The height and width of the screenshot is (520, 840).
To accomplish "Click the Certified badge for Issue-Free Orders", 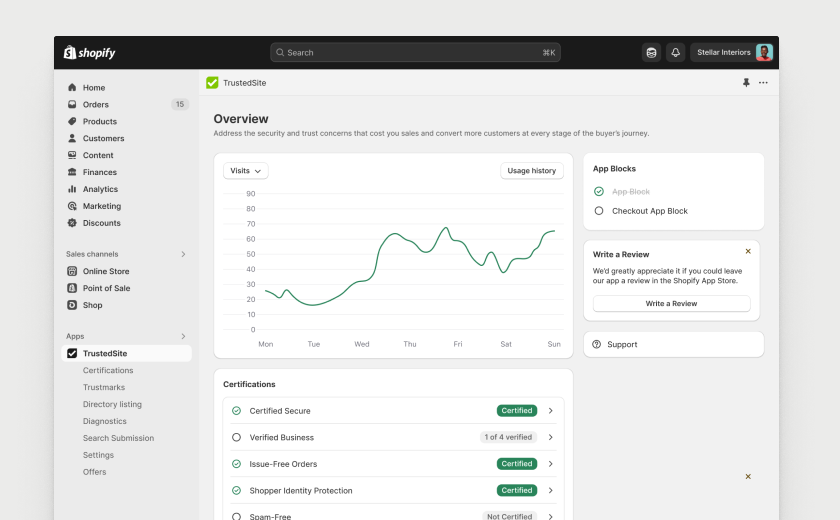I will (x=517, y=464).
